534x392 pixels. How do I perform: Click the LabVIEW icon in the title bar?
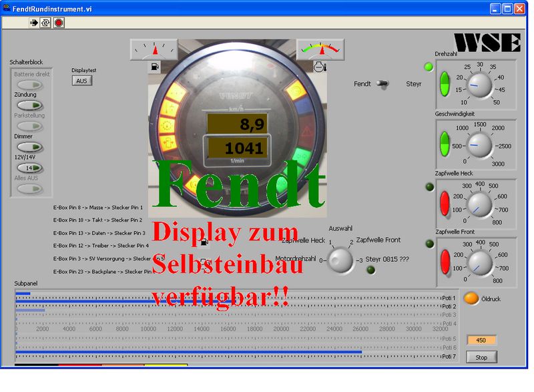coord(7,8)
